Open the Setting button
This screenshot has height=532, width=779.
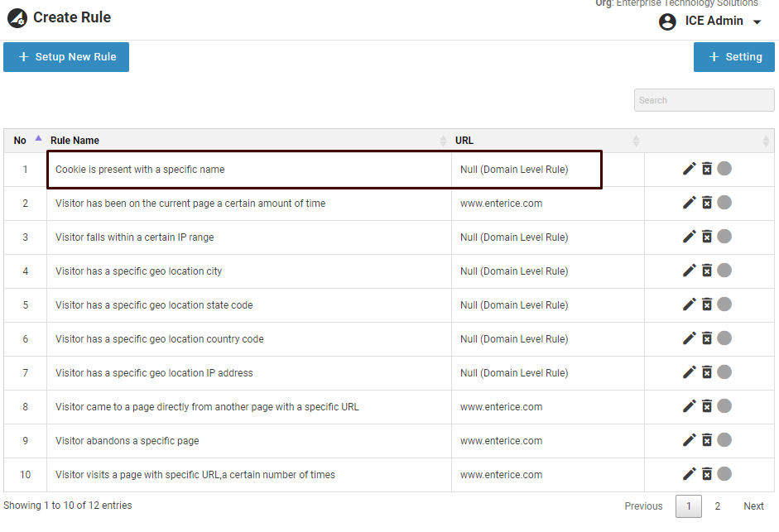[x=734, y=57]
